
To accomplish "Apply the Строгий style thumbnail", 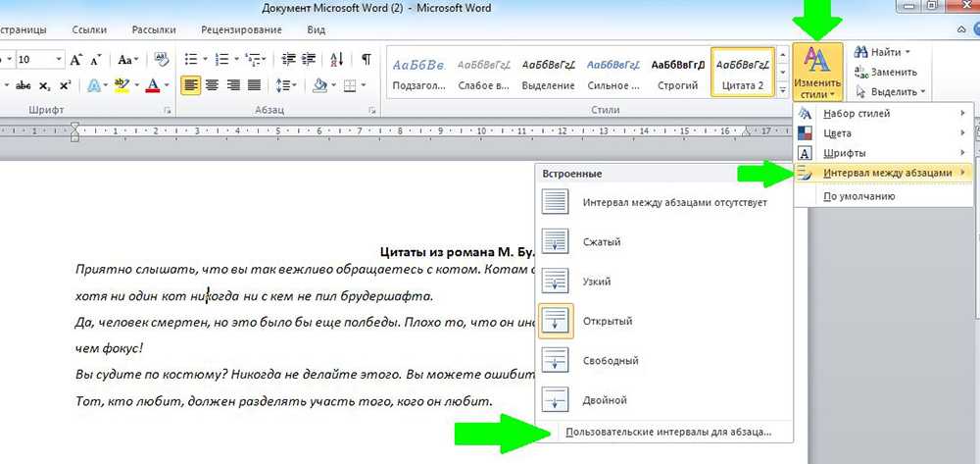I will click(x=676, y=73).
